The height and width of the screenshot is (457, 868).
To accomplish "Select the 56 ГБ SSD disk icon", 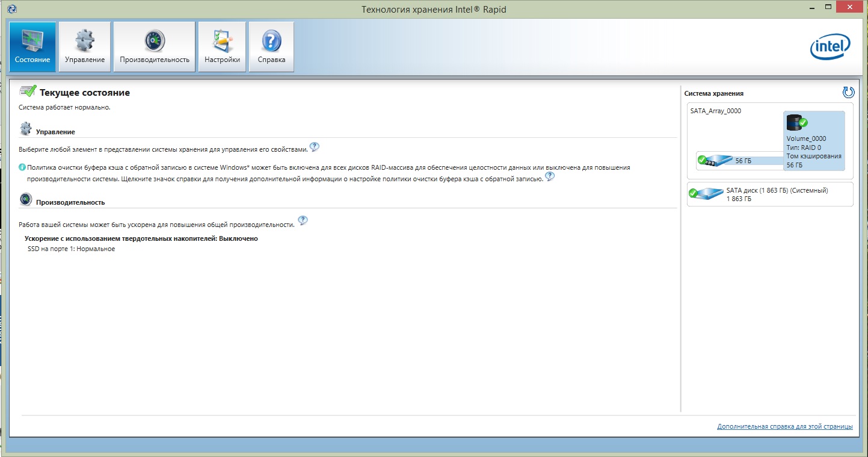I will coord(715,161).
